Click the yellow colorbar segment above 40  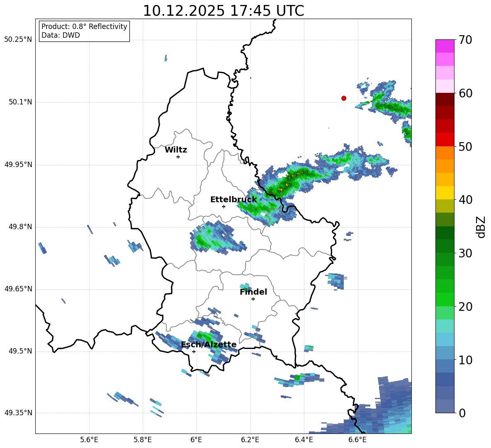click(445, 193)
